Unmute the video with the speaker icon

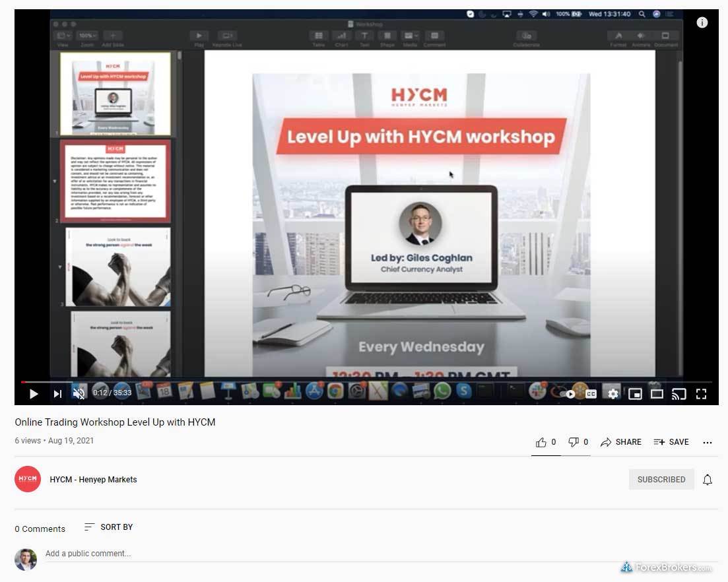pos(79,393)
